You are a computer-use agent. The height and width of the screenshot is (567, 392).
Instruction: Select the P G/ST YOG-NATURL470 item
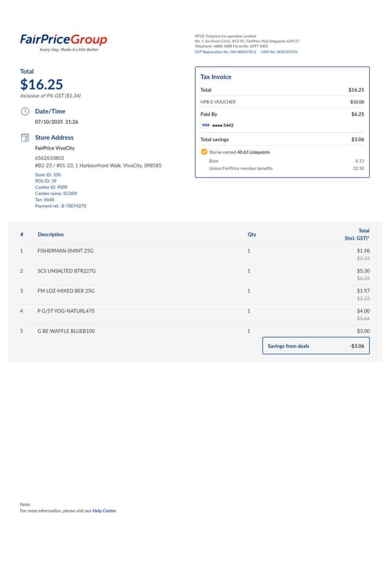[x=66, y=311]
